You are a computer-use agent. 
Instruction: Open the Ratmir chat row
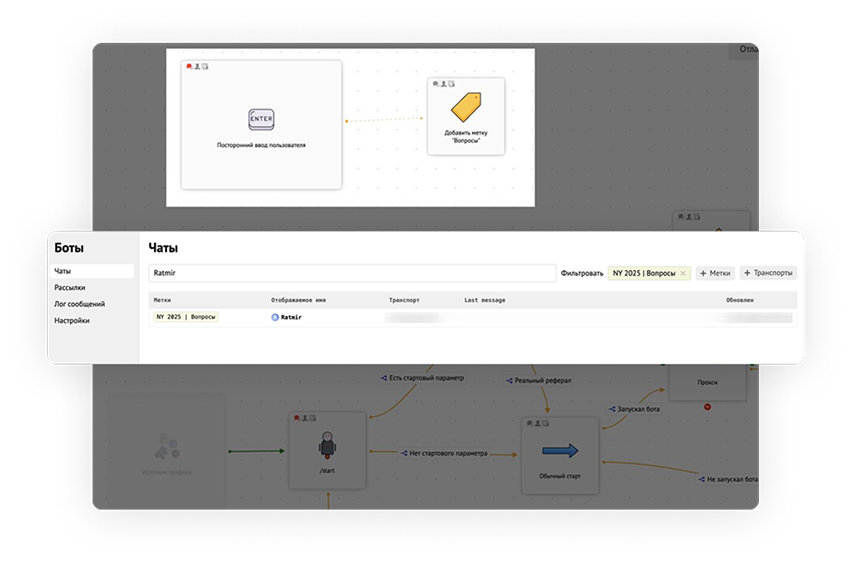point(470,317)
